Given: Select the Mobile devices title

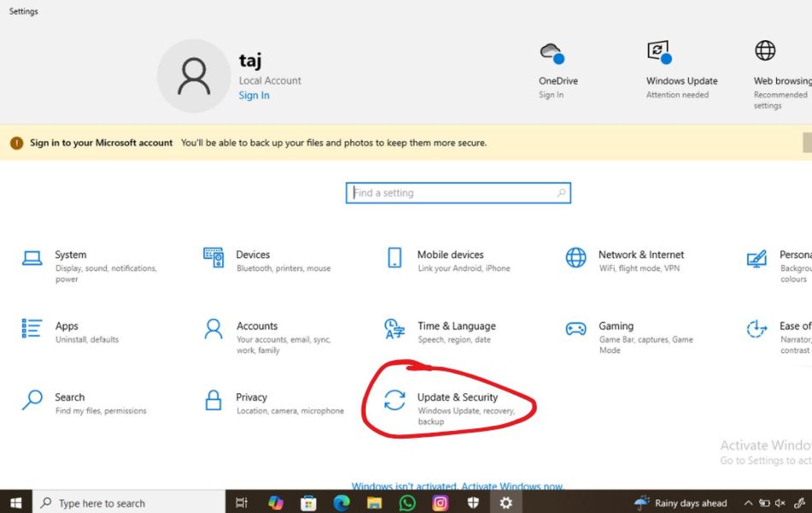Looking at the screenshot, I should tap(450, 254).
